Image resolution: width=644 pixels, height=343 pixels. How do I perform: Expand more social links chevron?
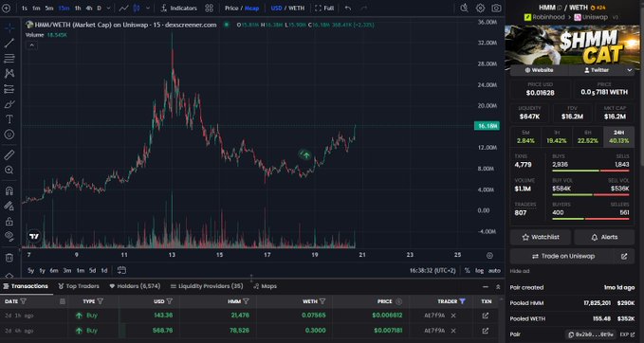point(630,70)
